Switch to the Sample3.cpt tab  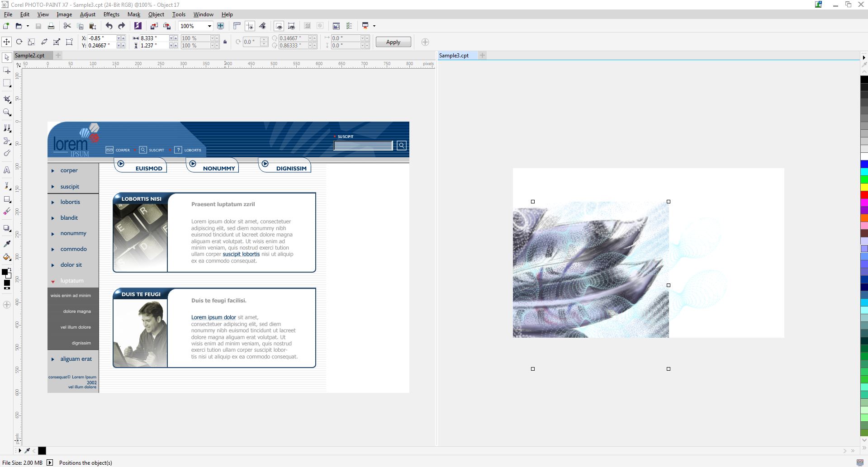(x=454, y=55)
